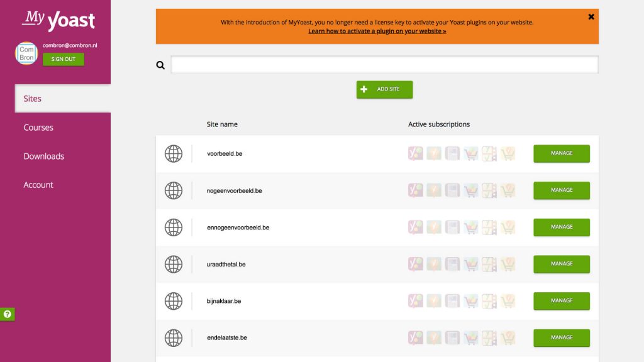This screenshot has height=362, width=644.
Task: Manage the bijnaklaar.be site
Action: coord(562,301)
